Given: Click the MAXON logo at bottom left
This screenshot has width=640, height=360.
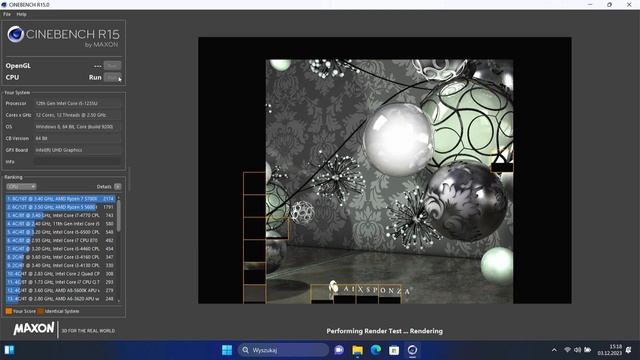Looking at the screenshot, I should (x=34, y=329).
